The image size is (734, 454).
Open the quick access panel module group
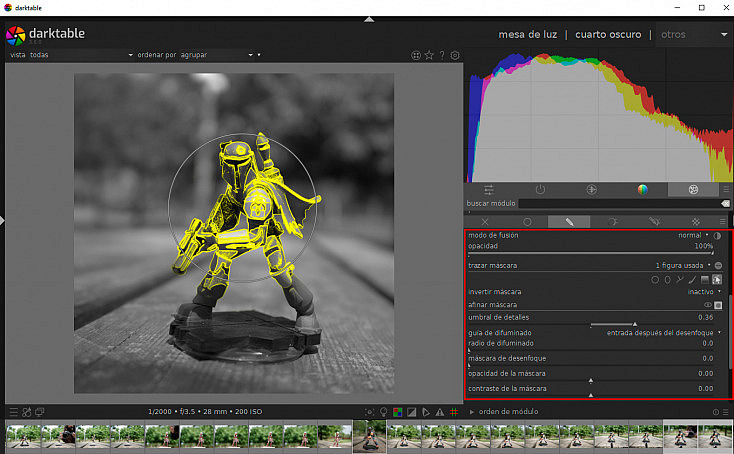click(489, 190)
